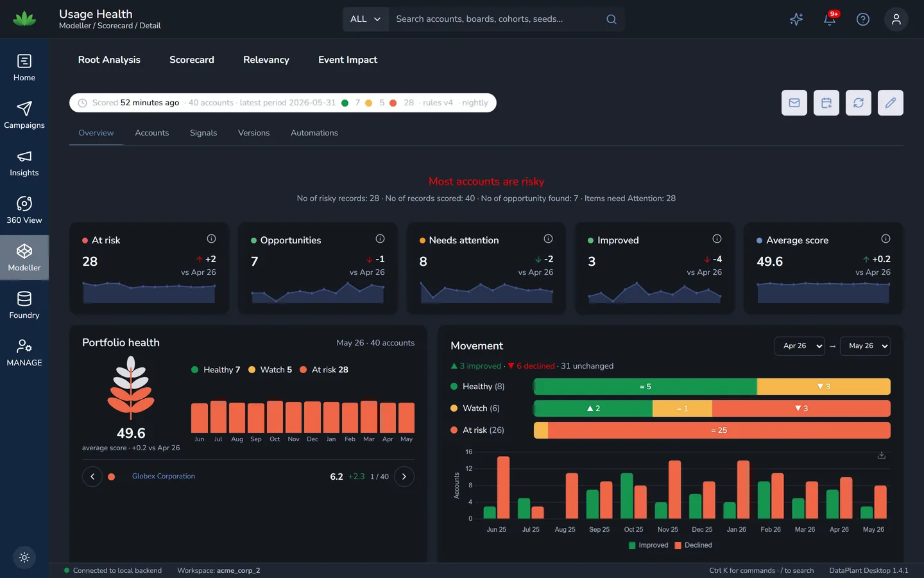Click the AI sparkle assistant icon

[x=796, y=19]
